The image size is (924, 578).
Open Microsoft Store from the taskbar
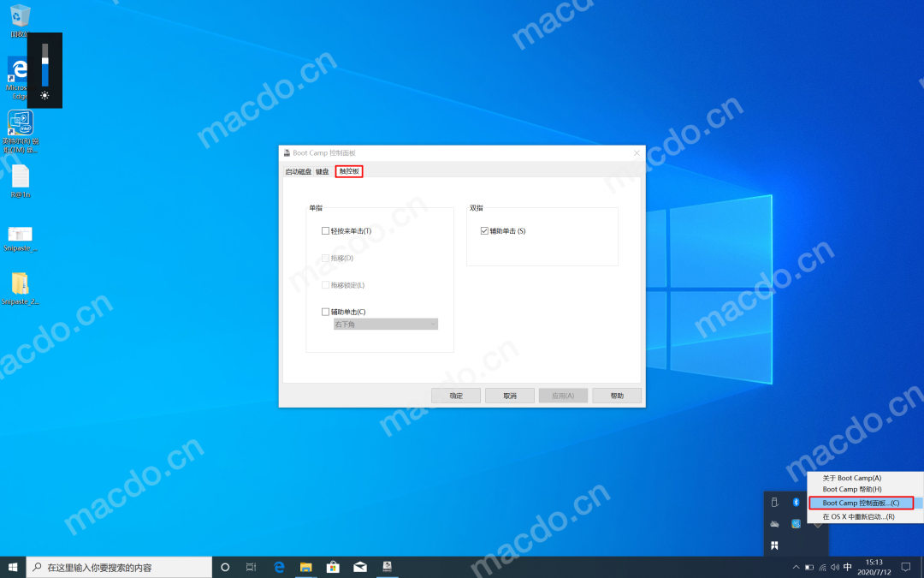(x=333, y=567)
